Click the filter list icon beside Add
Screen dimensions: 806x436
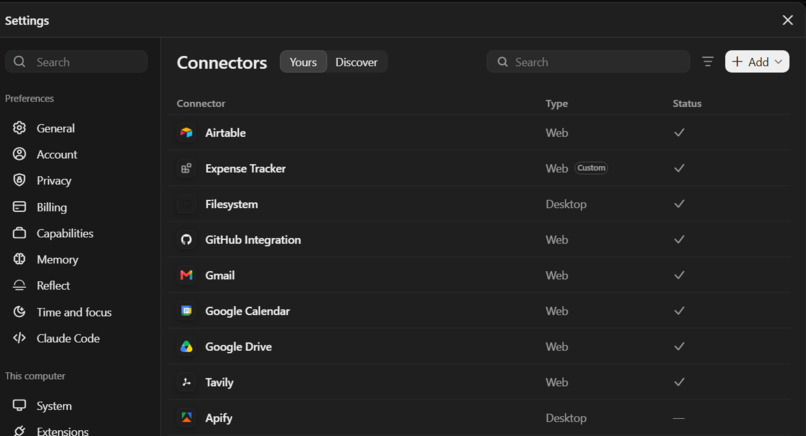coord(708,62)
